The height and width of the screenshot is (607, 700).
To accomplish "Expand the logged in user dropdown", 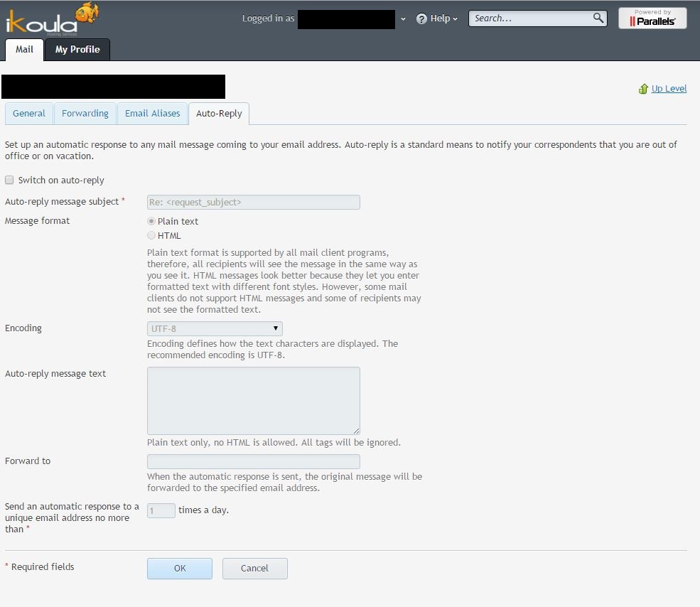I will pos(403,19).
